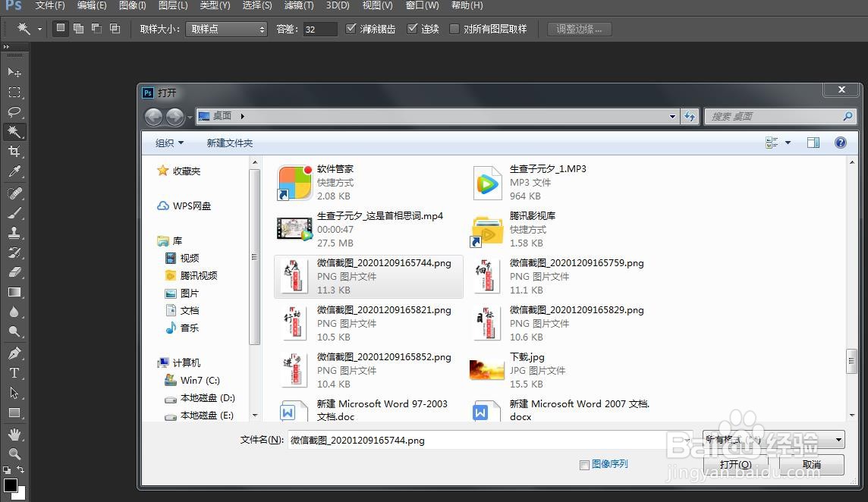868x502 pixels.
Task: Select the Brush tool
Action: point(14,213)
